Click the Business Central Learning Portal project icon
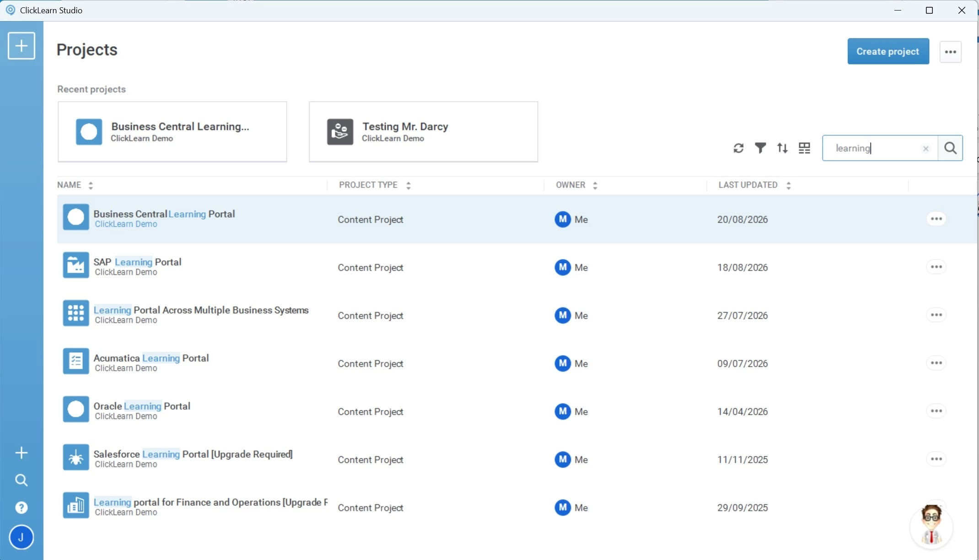The image size is (979, 560). pos(76,217)
